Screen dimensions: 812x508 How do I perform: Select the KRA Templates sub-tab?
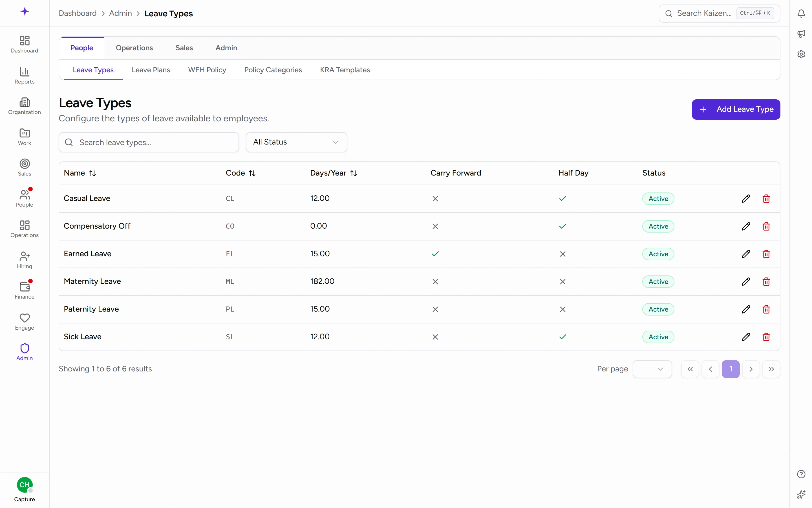pos(345,70)
